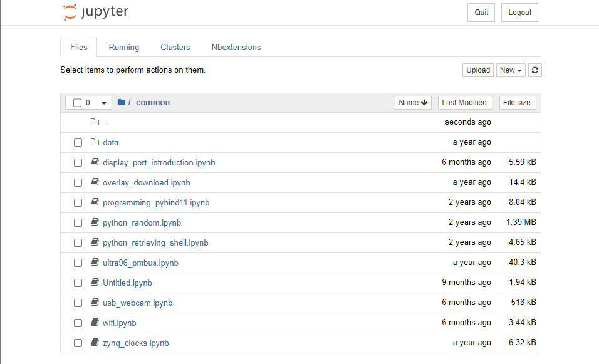The image size is (599, 364).
Task: Open display_port_introduction.ipynb notebook
Action: click(159, 163)
